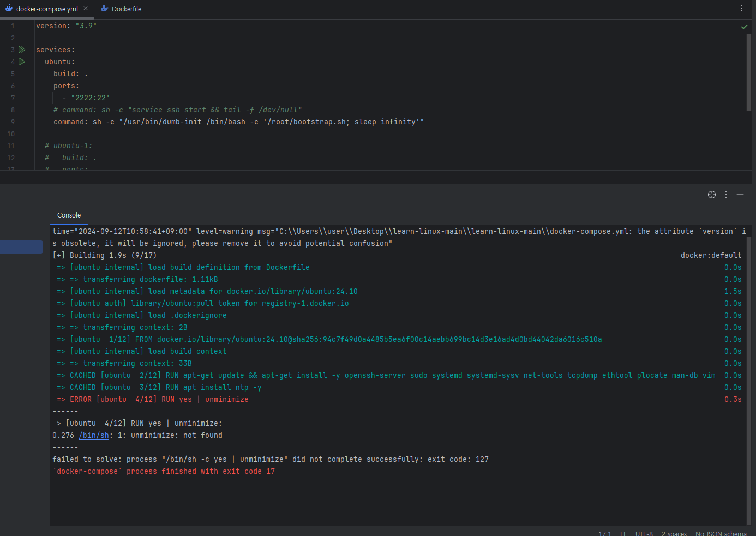Click the 'ubuntu:' service key
The image size is (756, 536).
coord(59,62)
